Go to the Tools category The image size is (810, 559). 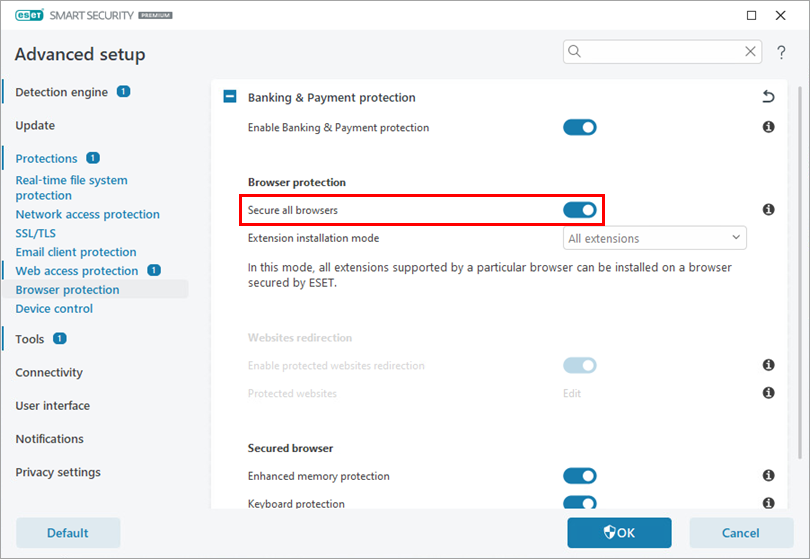tap(30, 339)
